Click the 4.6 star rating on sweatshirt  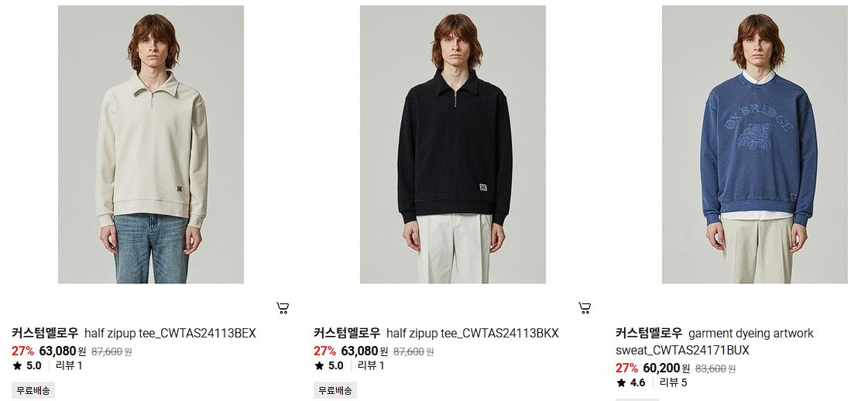[x=631, y=382]
